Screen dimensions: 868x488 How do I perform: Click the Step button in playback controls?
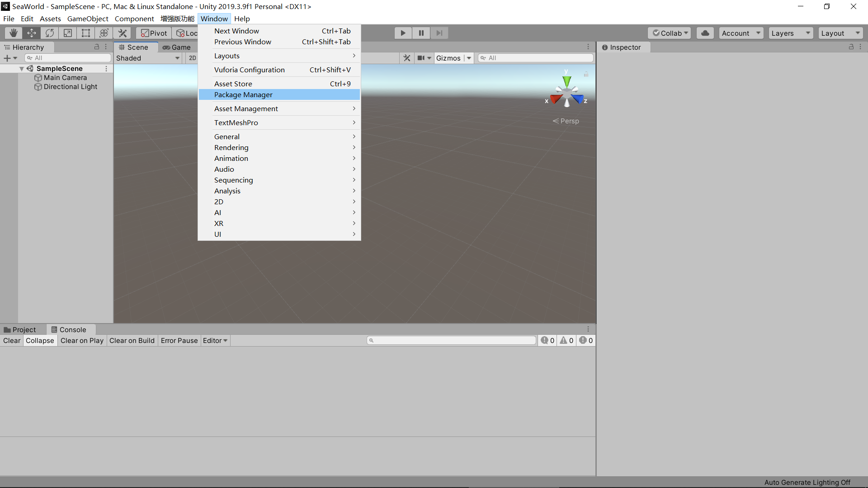coord(439,33)
